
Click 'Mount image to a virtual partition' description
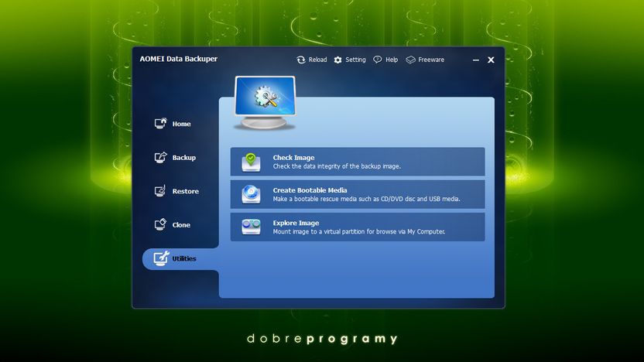pyautogui.click(x=359, y=232)
